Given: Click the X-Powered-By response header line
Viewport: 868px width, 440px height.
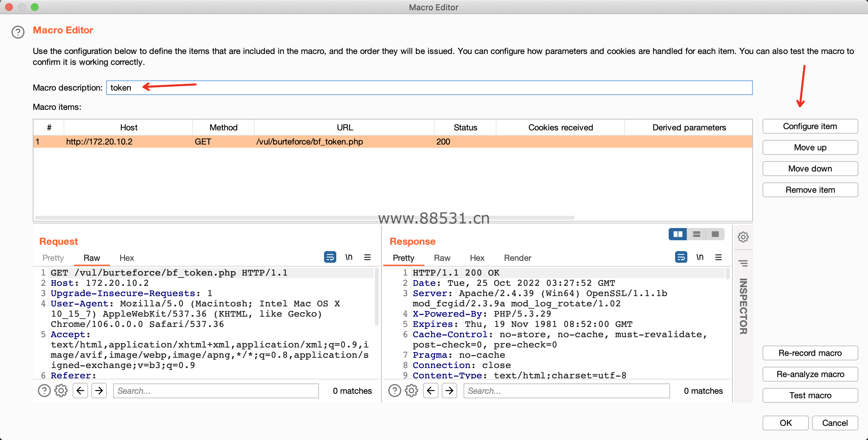Looking at the screenshot, I should pos(482,314).
